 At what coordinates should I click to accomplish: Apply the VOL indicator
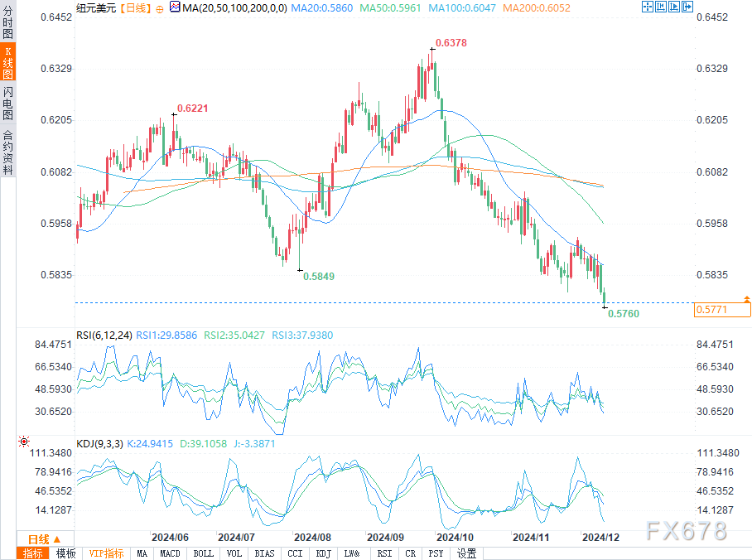pos(234,553)
